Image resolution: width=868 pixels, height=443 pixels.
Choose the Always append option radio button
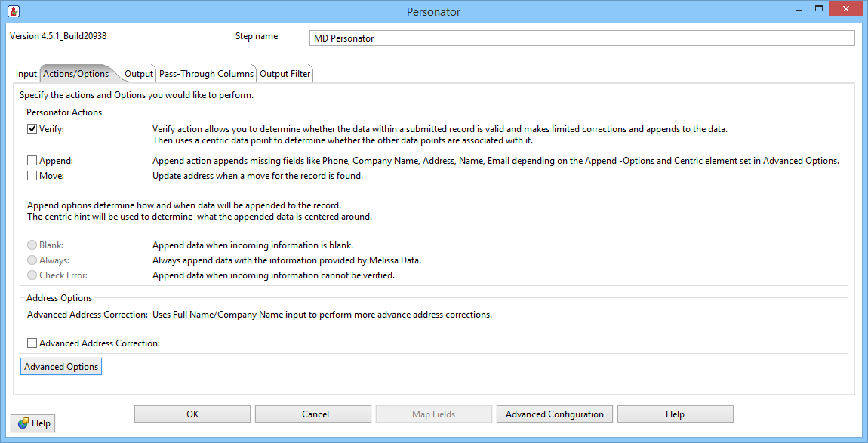(32, 260)
